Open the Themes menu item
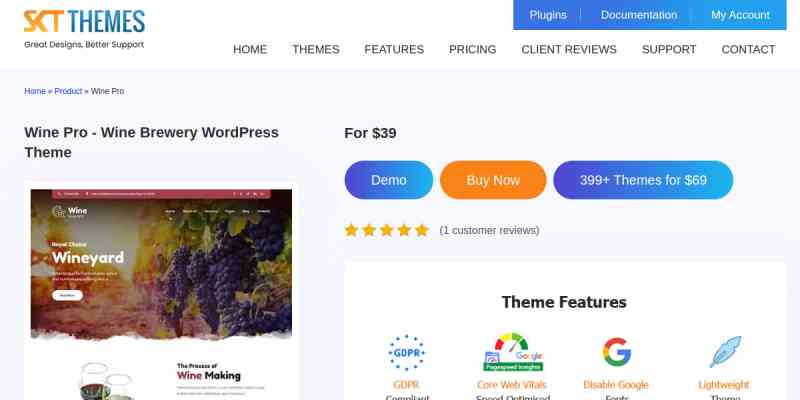 (316, 49)
